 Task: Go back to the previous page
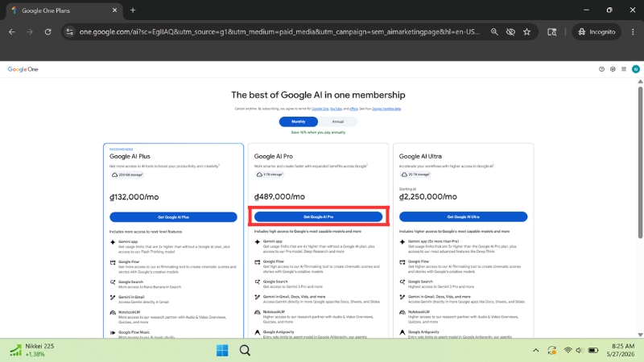point(12,31)
